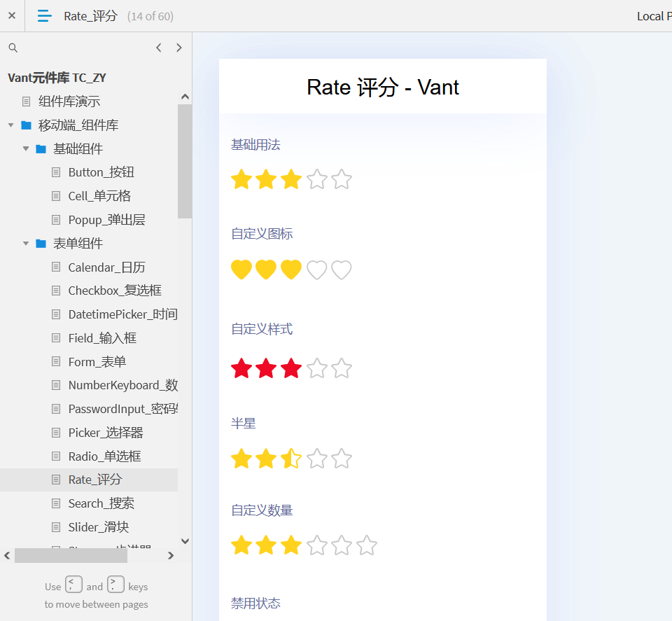Viewport: 672px width, 621px height.
Task: Select the fifth heart under 自定义图标
Action: [x=342, y=270]
